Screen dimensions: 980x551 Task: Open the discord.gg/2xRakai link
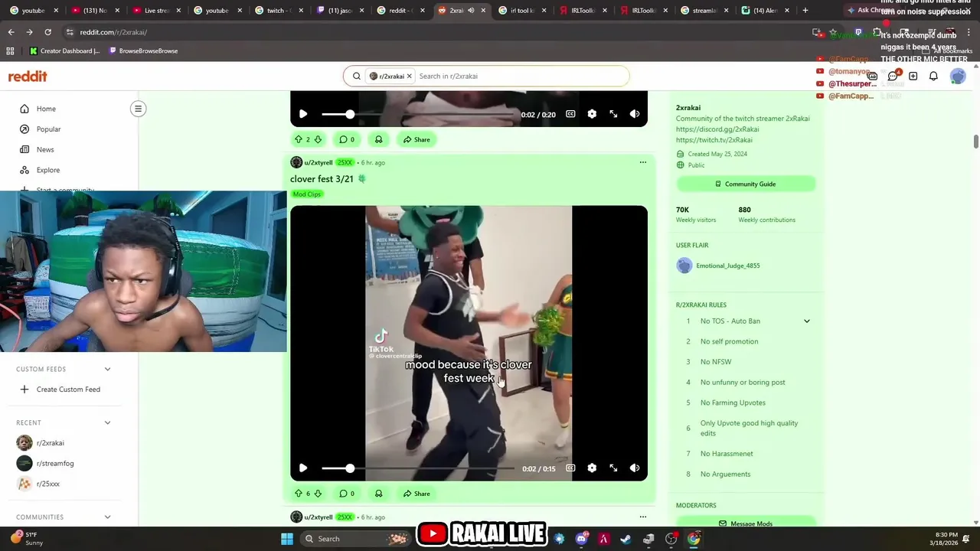coord(717,129)
